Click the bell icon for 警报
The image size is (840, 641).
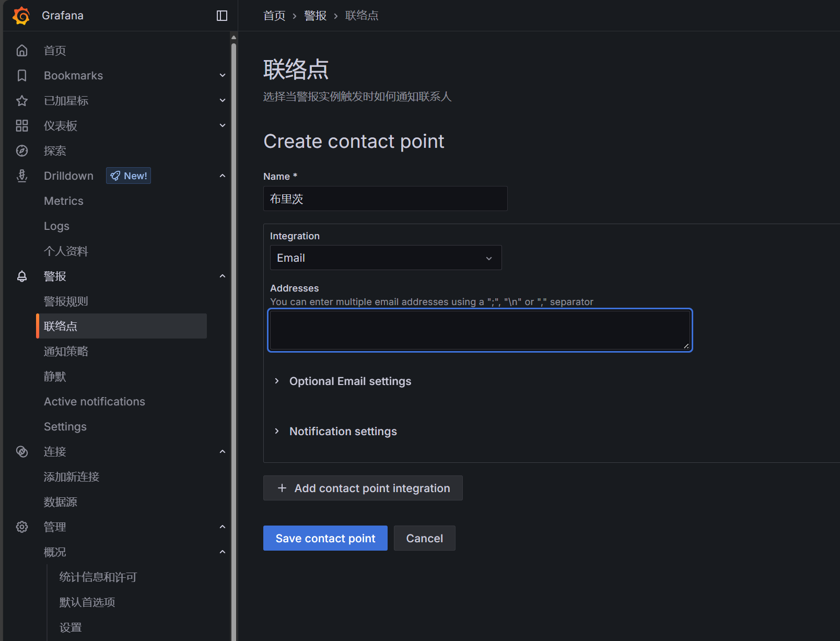[x=22, y=276]
